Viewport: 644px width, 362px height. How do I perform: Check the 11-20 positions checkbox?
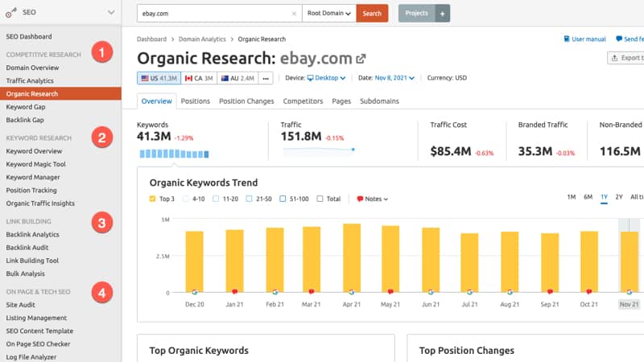[x=216, y=199]
